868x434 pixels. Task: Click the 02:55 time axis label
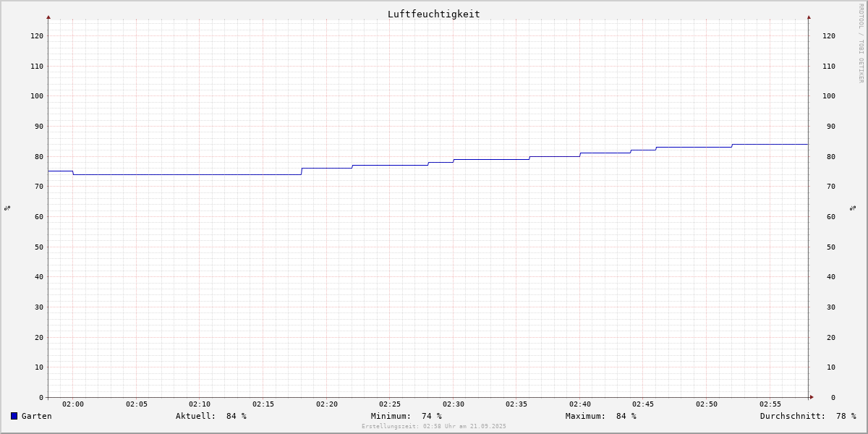tap(770, 404)
